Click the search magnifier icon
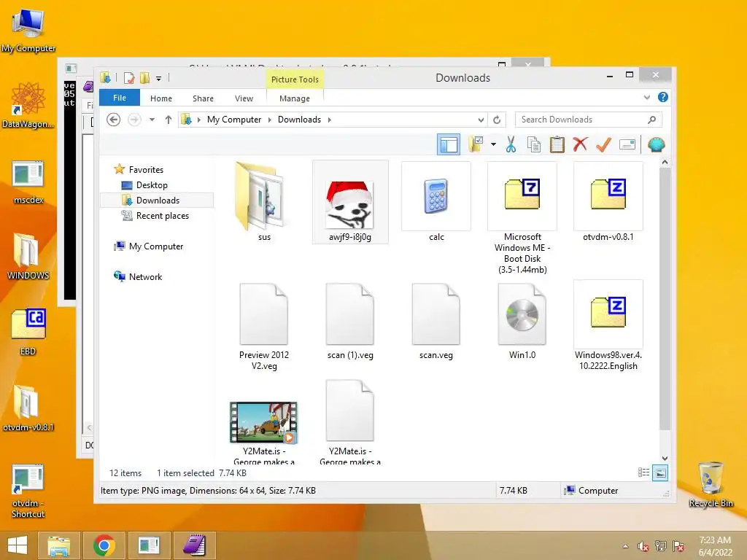This screenshot has height=560, width=747. (x=651, y=120)
